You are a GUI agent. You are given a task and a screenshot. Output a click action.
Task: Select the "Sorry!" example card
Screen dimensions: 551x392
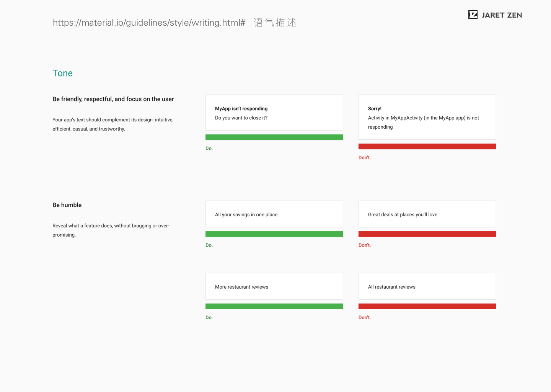(427, 117)
